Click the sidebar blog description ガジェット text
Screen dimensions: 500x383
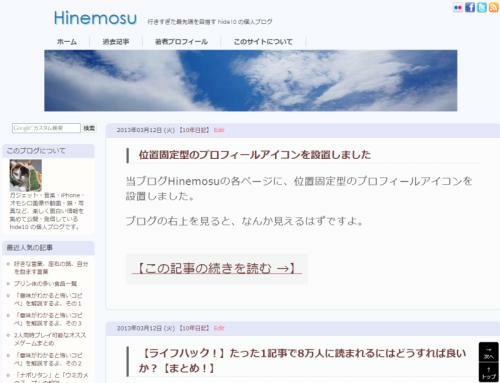(47, 211)
